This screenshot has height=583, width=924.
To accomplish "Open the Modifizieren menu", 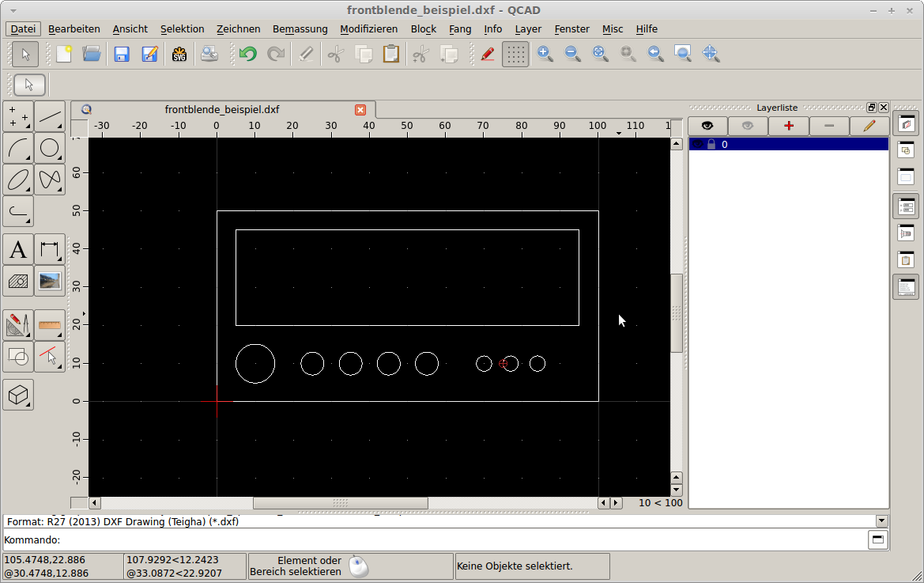I will tap(369, 29).
